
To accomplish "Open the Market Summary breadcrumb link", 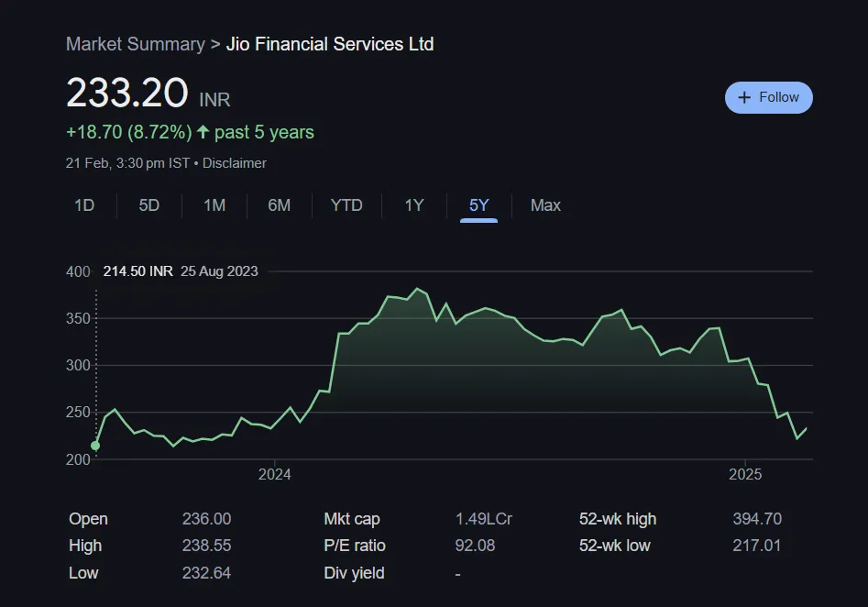I will (x=135, y=44).
